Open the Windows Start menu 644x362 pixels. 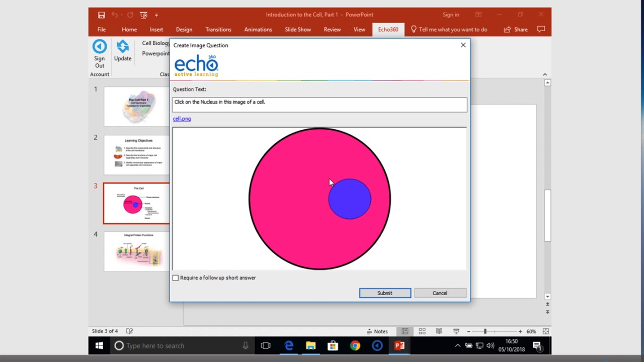[99, 345]
